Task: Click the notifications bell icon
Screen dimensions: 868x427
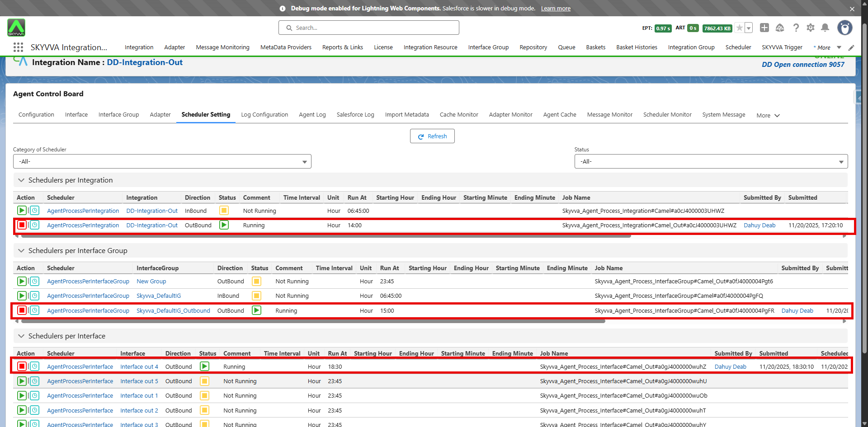Action: [x=825, y=28]
